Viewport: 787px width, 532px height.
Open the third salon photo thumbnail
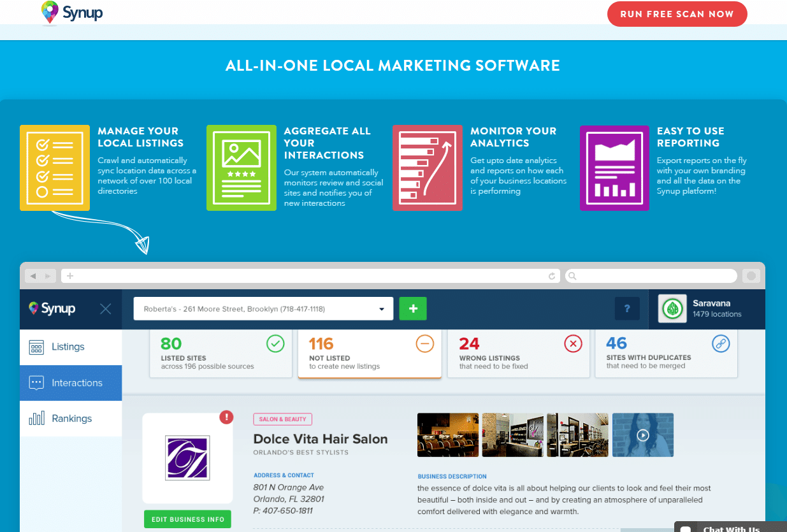tap(579, 435)
